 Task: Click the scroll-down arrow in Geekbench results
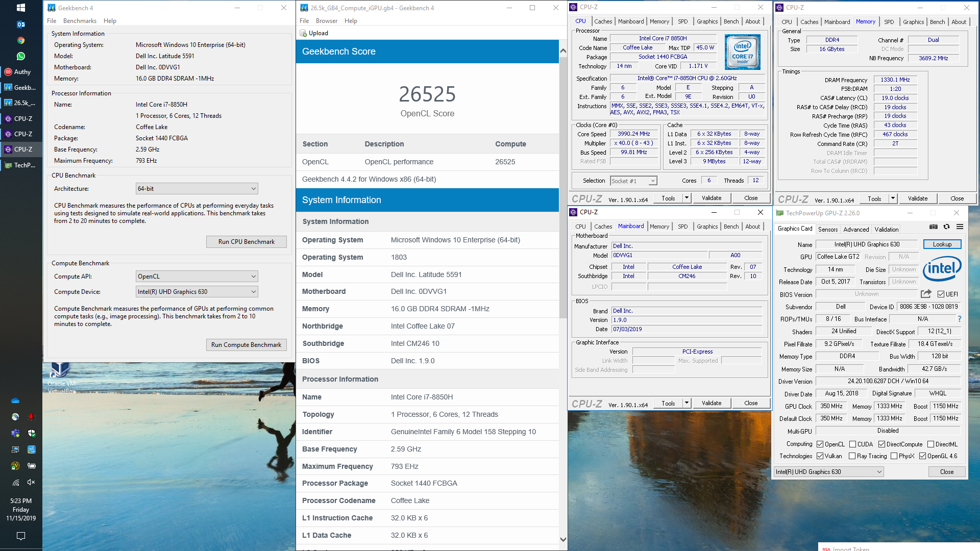tap(563, 539)
